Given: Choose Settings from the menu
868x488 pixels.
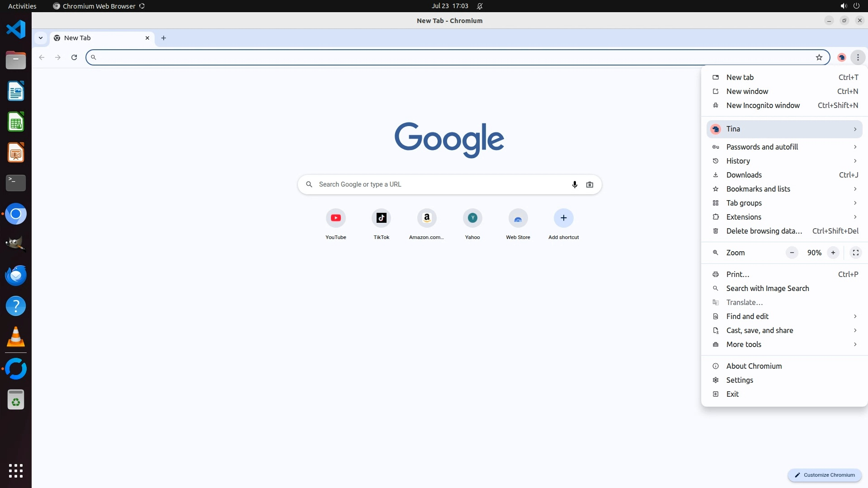Looking at the screenshot, I should coord(740,380).
